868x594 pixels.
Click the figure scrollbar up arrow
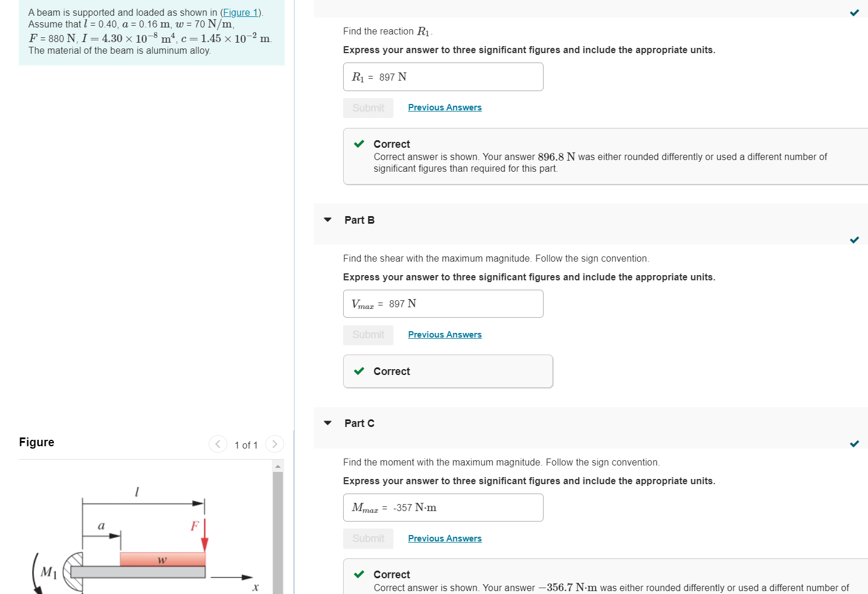coord(278,466)
